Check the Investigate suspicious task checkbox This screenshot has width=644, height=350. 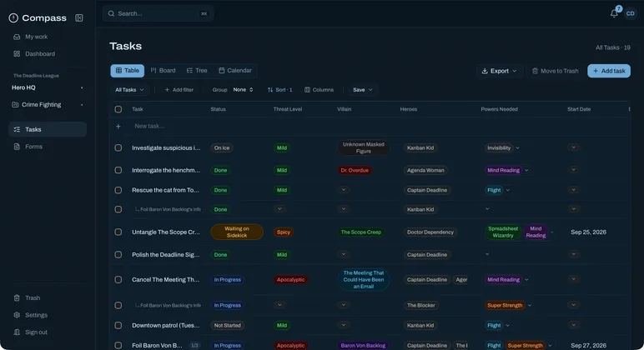pyautogui.click(x=118, y=147)
